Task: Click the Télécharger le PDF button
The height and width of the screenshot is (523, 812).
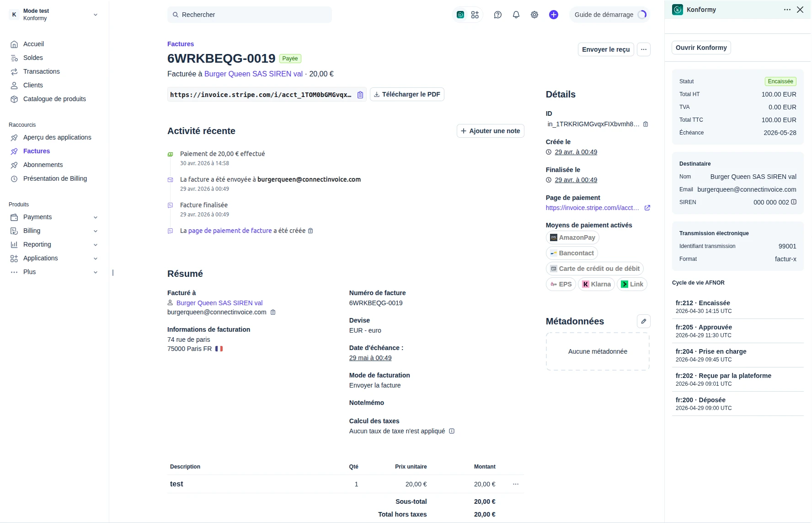Action: [407, 94]
